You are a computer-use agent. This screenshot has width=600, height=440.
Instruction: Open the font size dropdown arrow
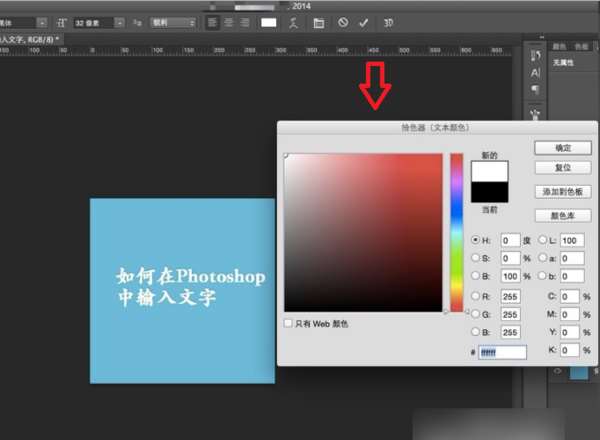pyautogui.click(x=120, y=23)
